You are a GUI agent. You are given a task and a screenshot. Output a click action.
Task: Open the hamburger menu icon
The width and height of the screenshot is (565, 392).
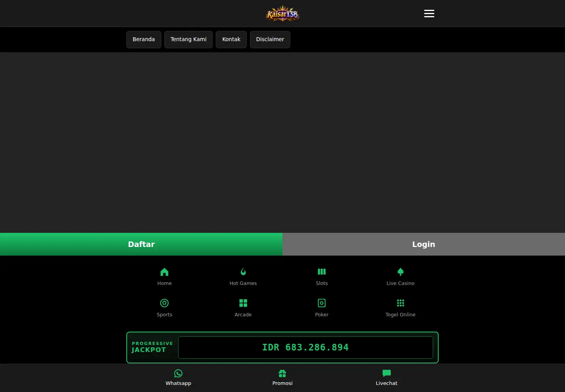coord(429,14)
